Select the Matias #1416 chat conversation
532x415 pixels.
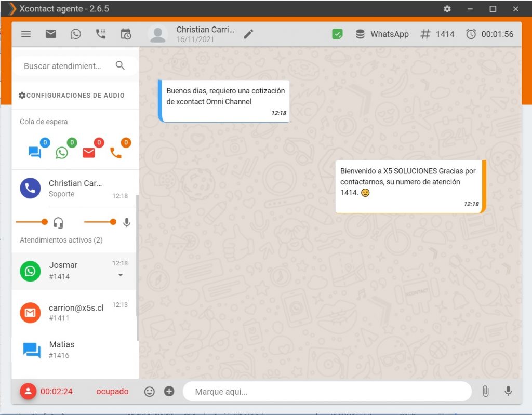point(74,350)
